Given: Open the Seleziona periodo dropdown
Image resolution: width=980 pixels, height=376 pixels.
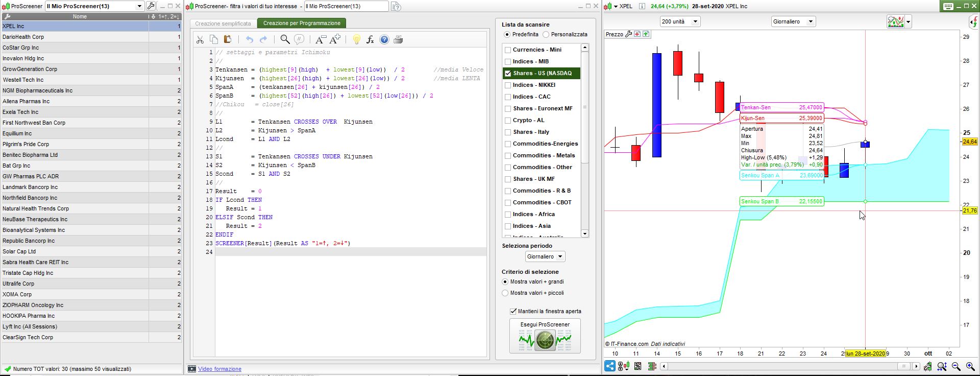Looking at the screenshot, I should click(545, 256).
